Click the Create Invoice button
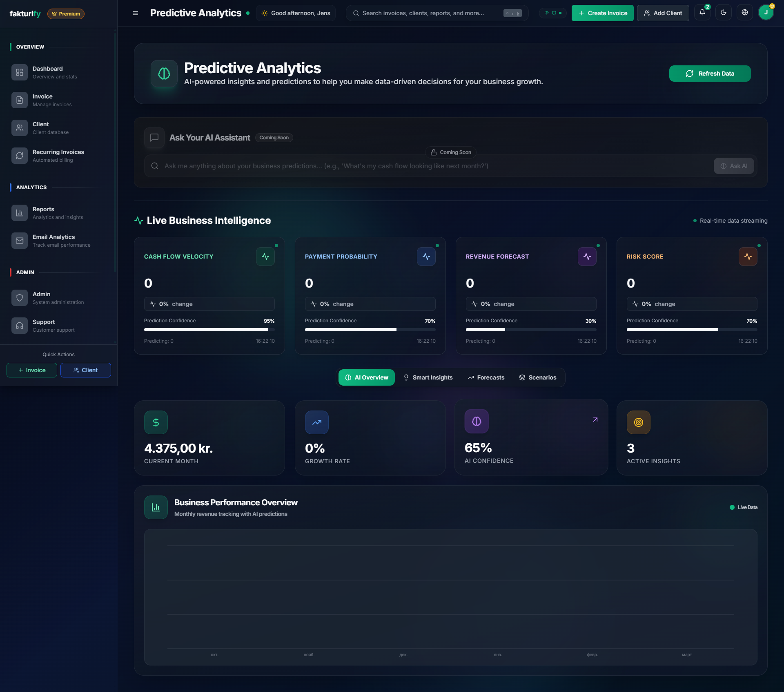784x692 pixels. 602,13
